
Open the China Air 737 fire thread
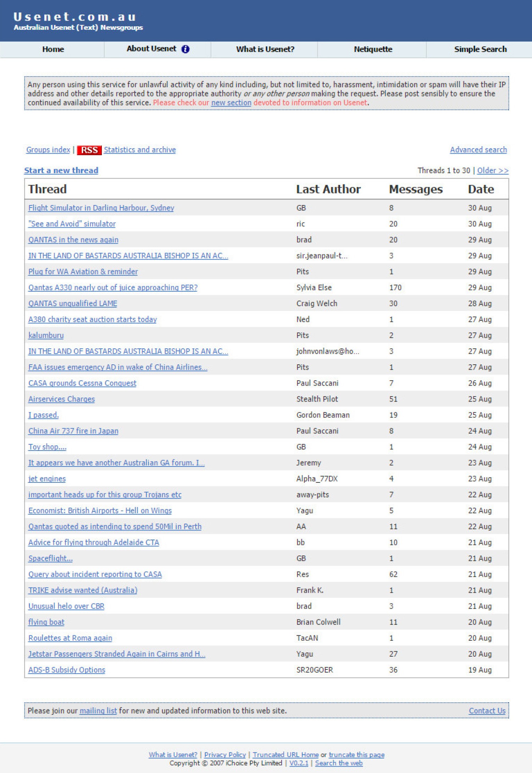click(x=73, y=431)
